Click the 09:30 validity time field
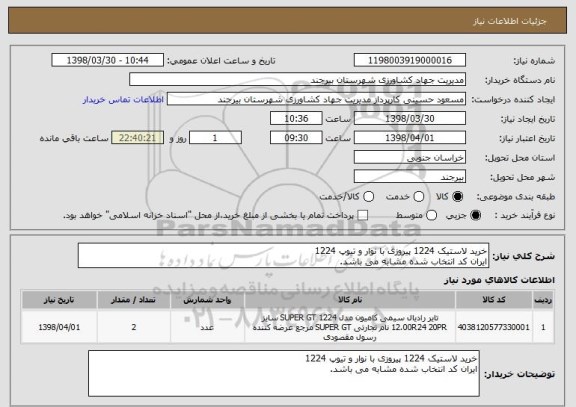Screen dimensions: 576x407 coord(296,138)
